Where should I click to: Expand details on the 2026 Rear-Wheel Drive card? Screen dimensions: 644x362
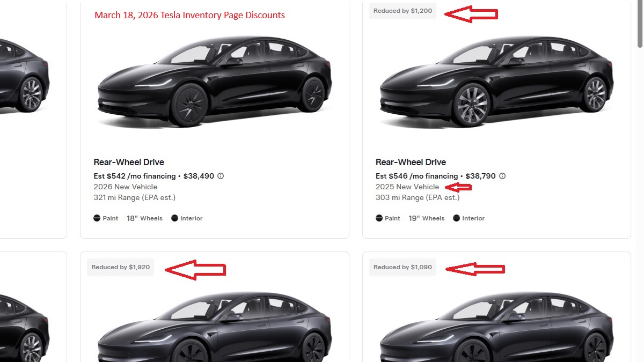click(x=214, y=121)
